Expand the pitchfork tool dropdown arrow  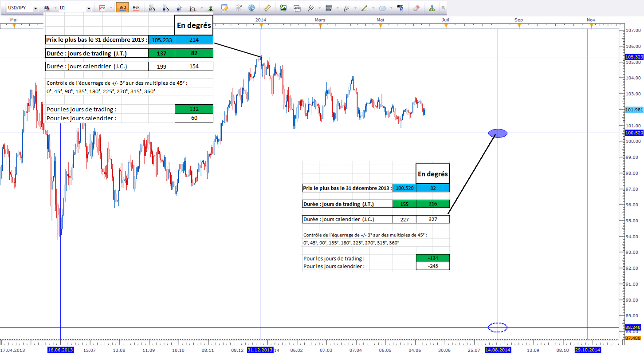[x=319, y=8]
